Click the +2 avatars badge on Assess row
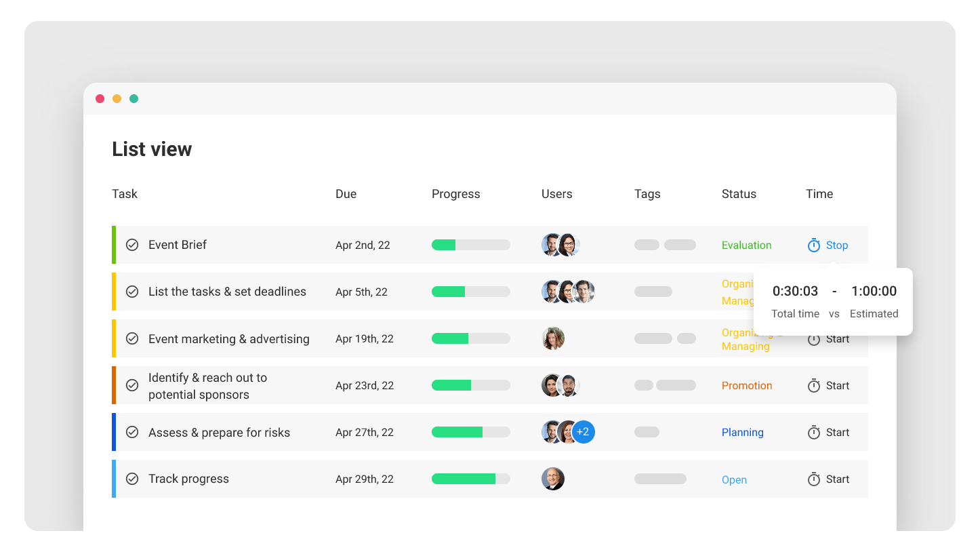The height and width of the screenshot is (552, 980). click(x=583, y=432)
